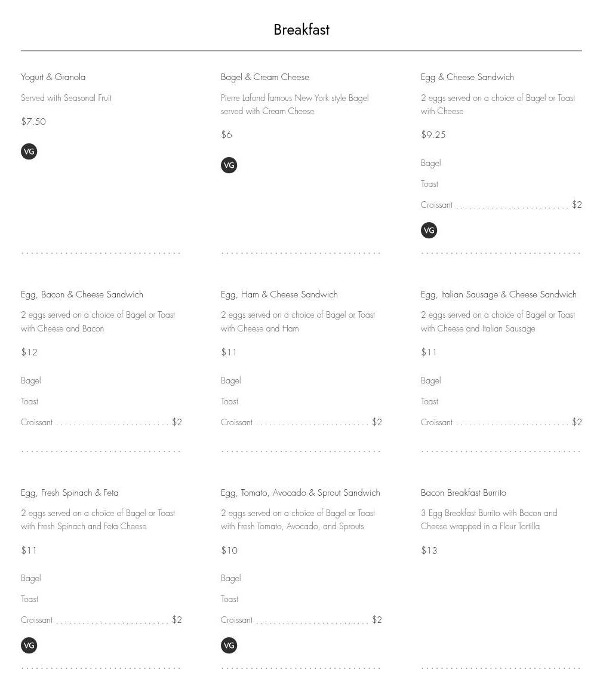This screenshot has height=700, width=603.
Task: Click the VG badge under Bagel & Cream Cheese
Action: click(229, 165)
